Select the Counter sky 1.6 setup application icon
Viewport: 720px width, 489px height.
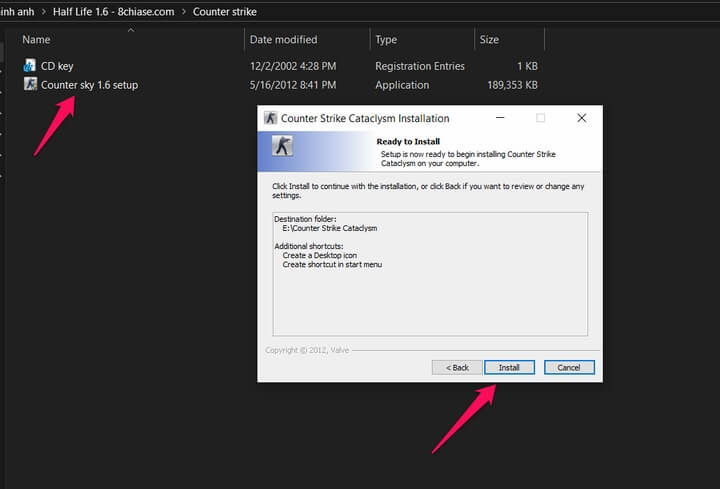coord(30,84)
